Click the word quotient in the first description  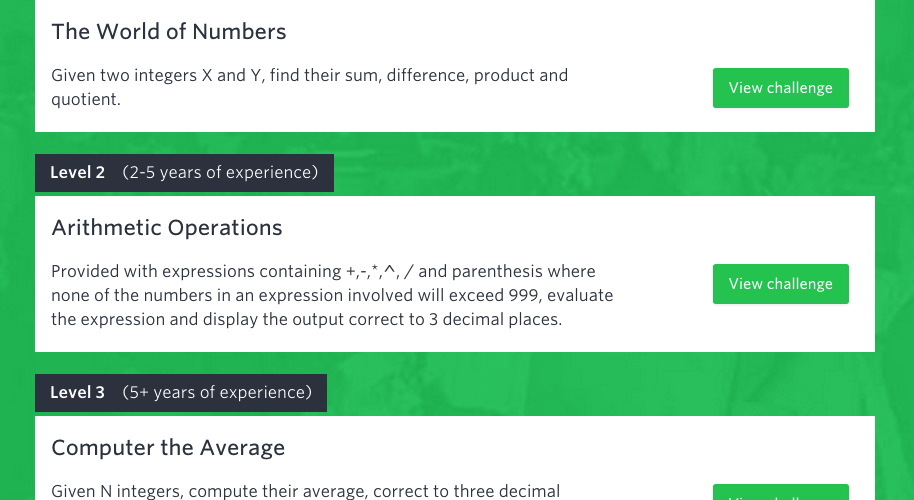(86, 100)
